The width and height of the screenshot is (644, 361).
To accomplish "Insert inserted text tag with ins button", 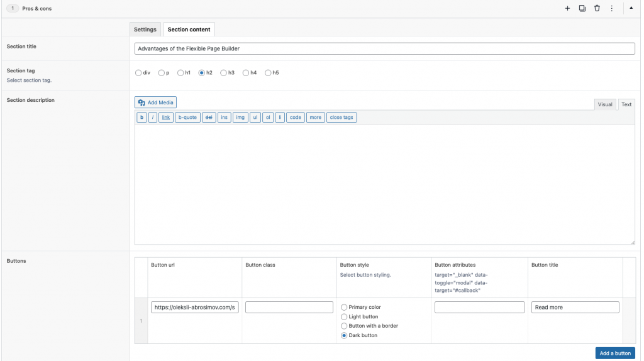I will click(x=225, y=118).
